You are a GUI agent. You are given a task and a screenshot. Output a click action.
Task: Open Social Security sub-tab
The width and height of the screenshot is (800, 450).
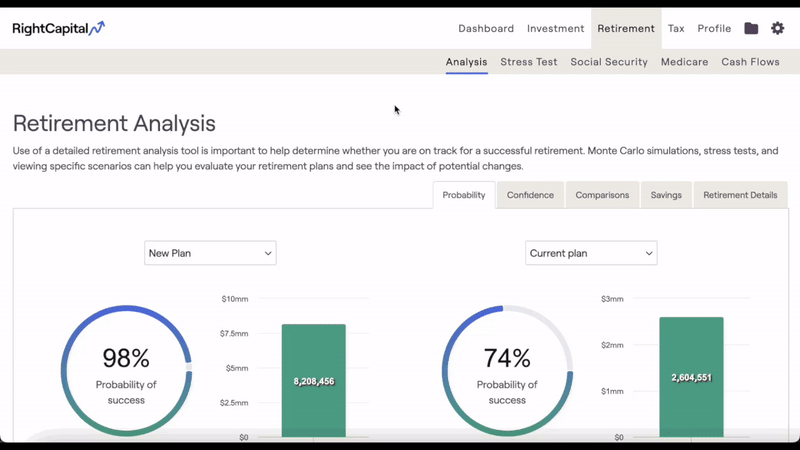click(609, 62)
